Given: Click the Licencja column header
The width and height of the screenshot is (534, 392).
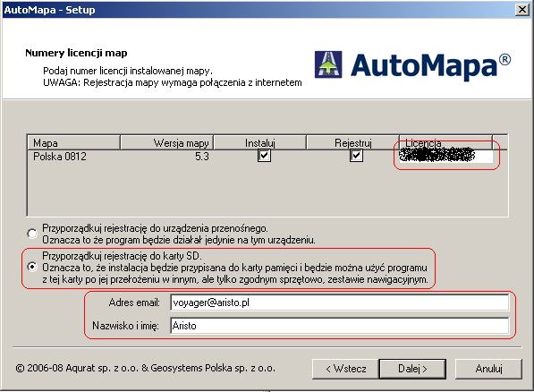Looking at the screenshot, I should click(x=445, y=143).
